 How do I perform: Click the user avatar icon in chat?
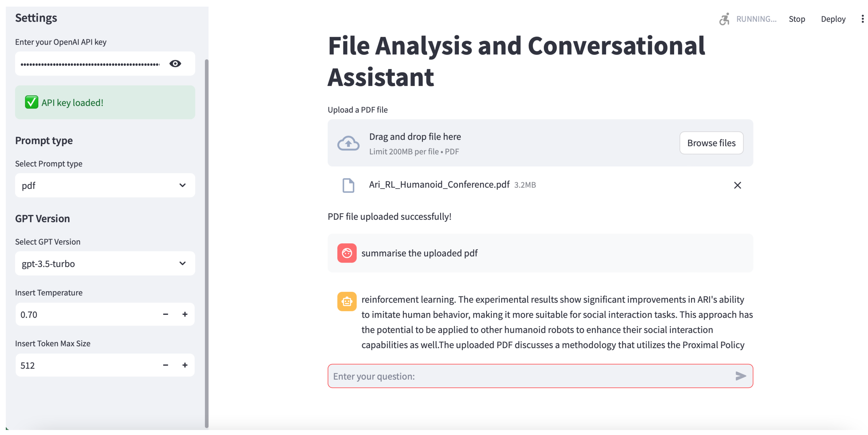tap(347, 253)
